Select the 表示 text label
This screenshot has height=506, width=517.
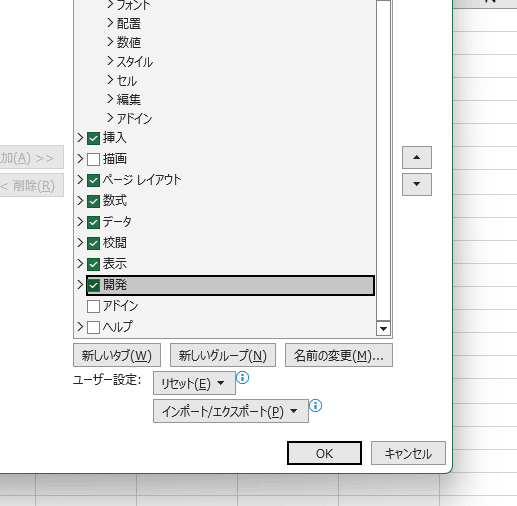click(115, 264)
